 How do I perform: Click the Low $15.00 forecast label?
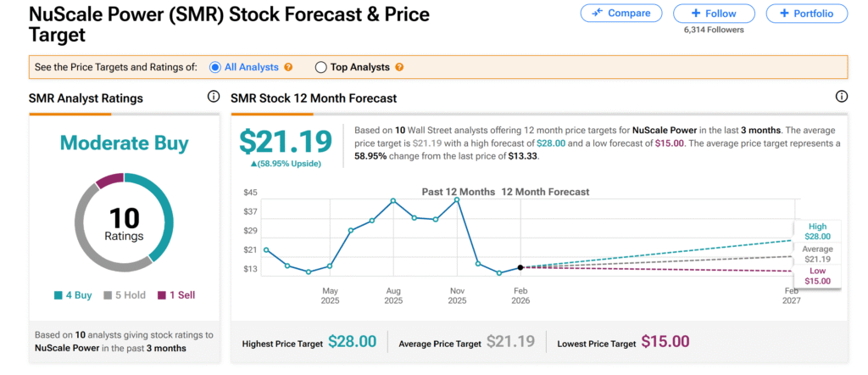coord(816,276)
